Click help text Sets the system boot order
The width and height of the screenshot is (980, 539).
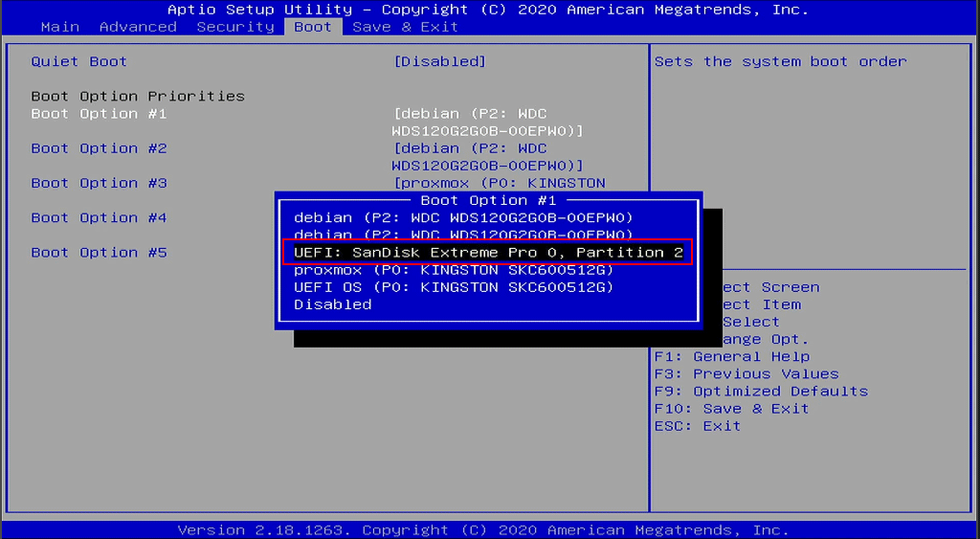781,61
